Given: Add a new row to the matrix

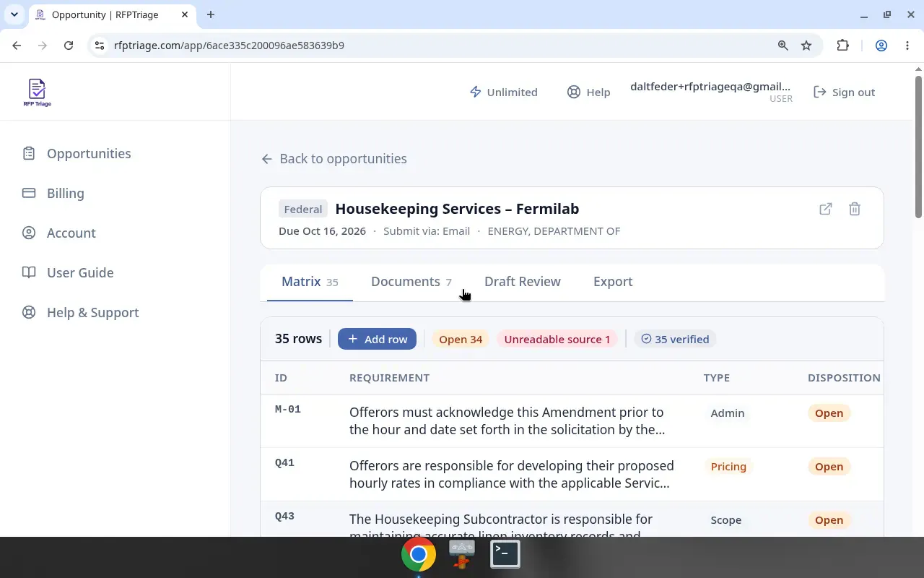Looking at the screenshot, I should coord(377,339).
